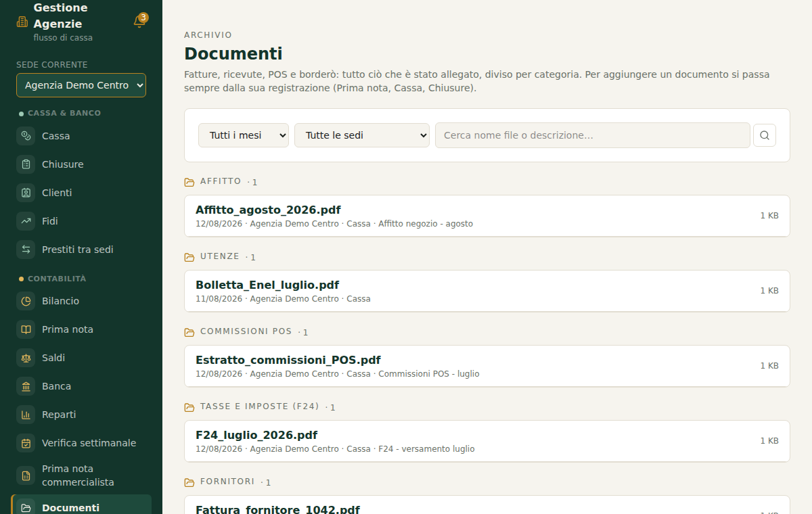
Task: Click the Documenti folder icon in sidebar
Action: [x=26, y=508]
